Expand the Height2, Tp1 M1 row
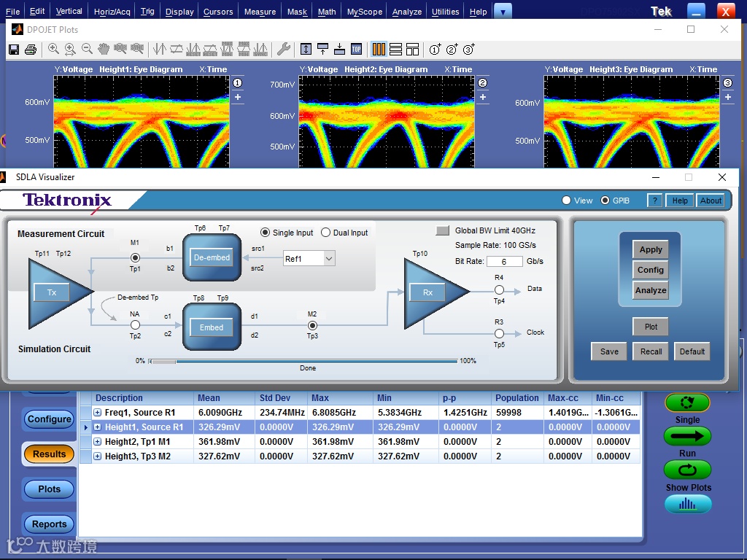This screenshot has height=560, width=747. (97, 441)
